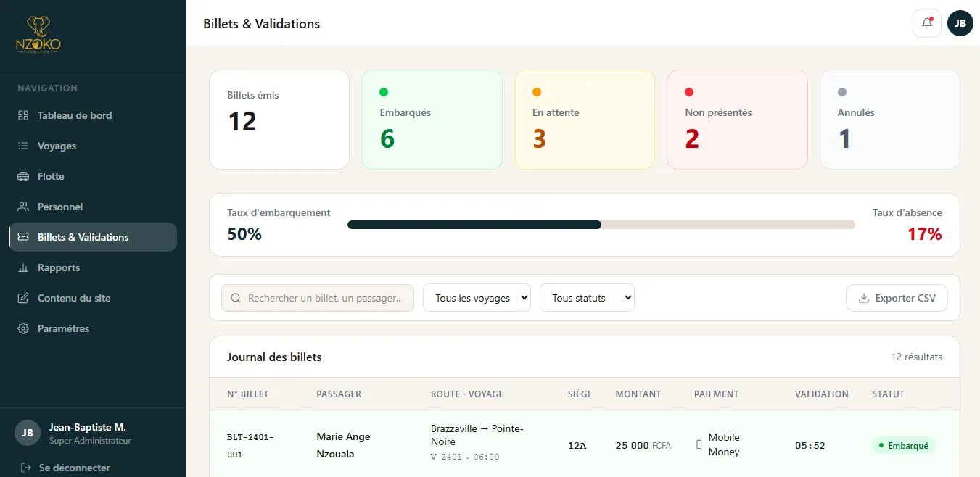
Task: Click the Rapports bar chart icon
Action: click(x=23, y=267)
